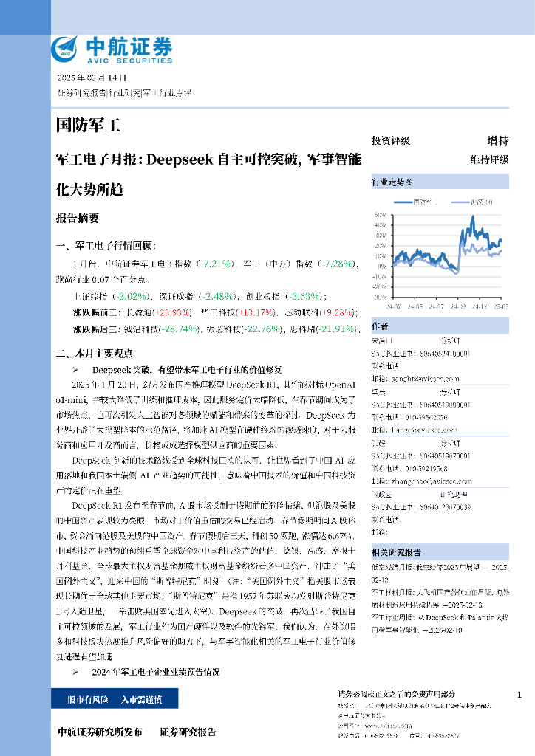This screenshot has width=535, height=756.
Task: Click the '报告摘要' heading
Action: [x=77, y=218]
